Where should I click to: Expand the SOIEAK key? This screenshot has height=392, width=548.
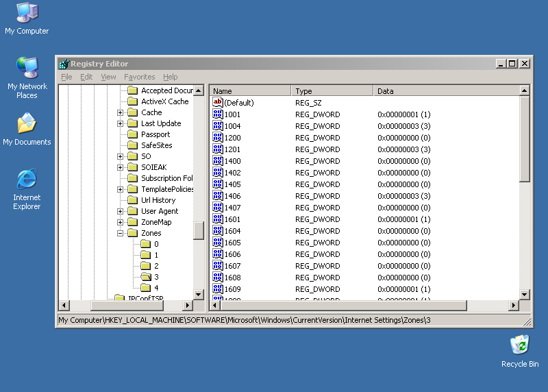coord(121,167)
